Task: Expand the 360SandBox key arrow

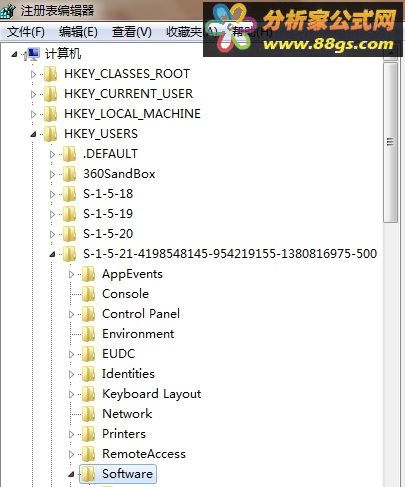Action: coord(52,174)
